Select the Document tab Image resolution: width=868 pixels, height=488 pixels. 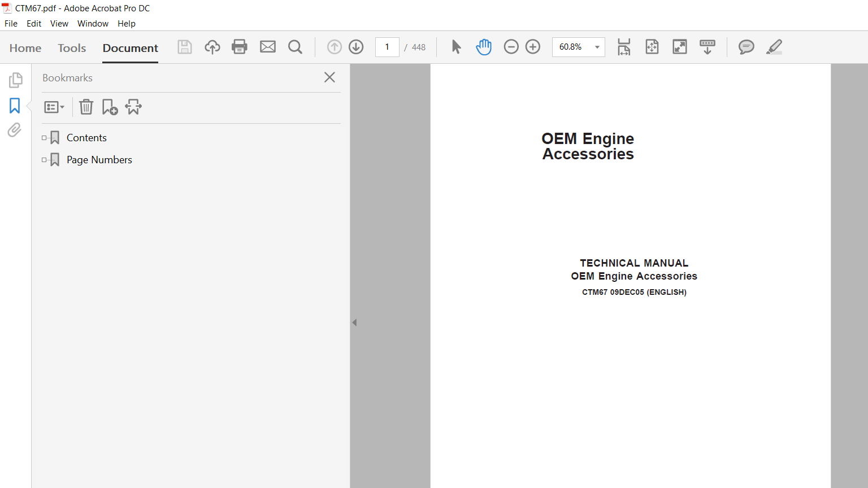131,48
